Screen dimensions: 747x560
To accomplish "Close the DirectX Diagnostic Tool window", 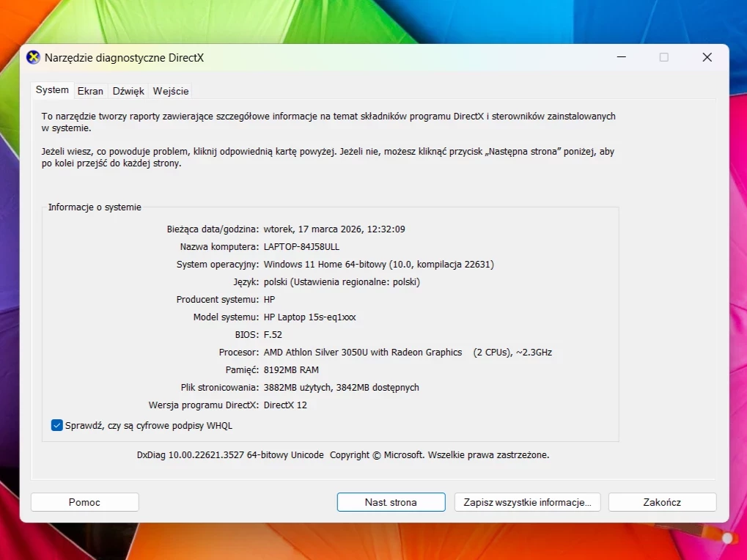I will coord(706,57).
